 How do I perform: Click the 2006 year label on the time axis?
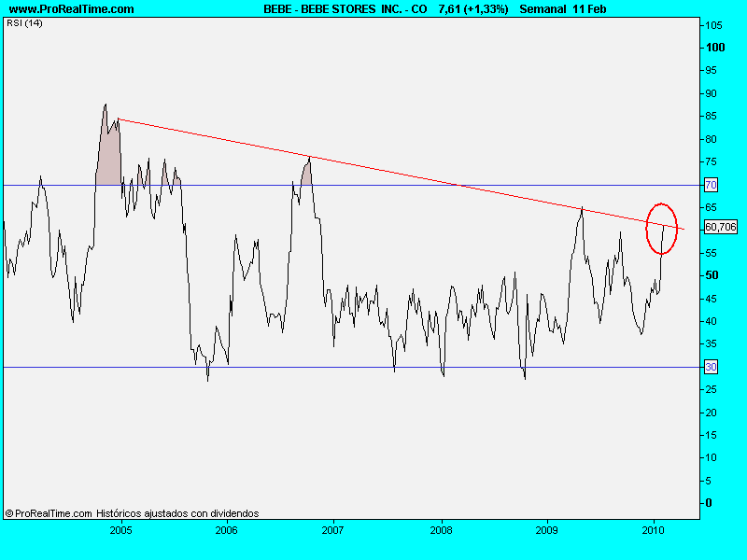(x=226, y=530)
